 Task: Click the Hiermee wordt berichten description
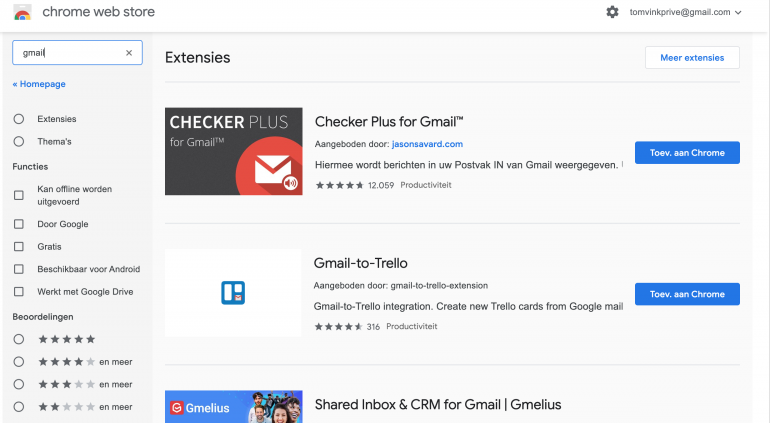pyautogui.click(x=467, y=165)
